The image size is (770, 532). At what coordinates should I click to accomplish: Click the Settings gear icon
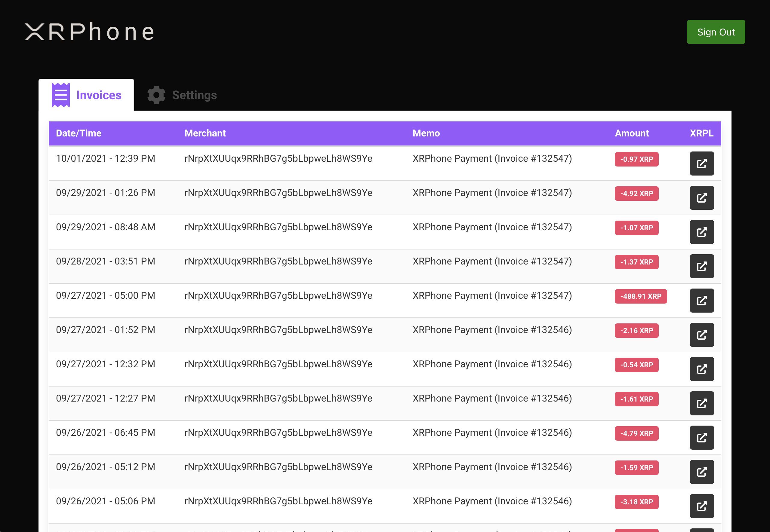[156, 95]
